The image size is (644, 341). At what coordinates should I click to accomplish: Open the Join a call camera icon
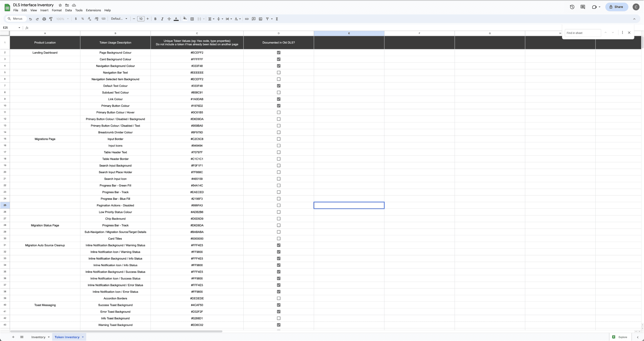pyautogui.click(x=594, y=7)
